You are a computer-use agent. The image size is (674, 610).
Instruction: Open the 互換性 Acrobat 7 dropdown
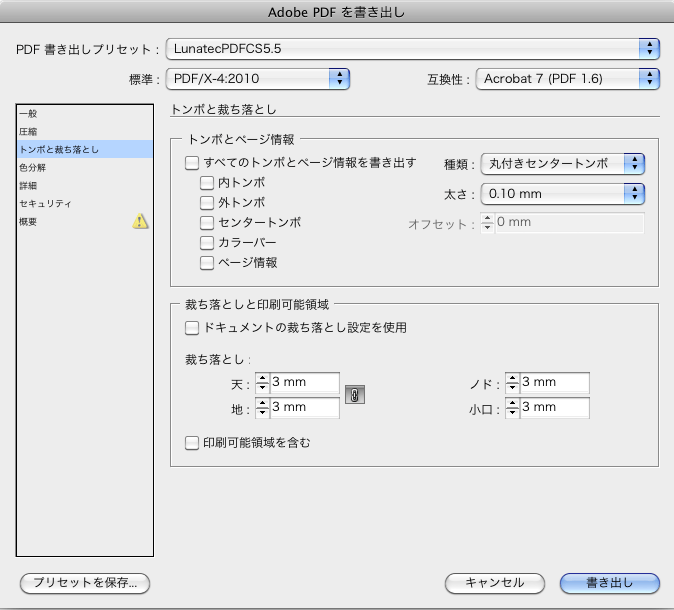(567, 79)
